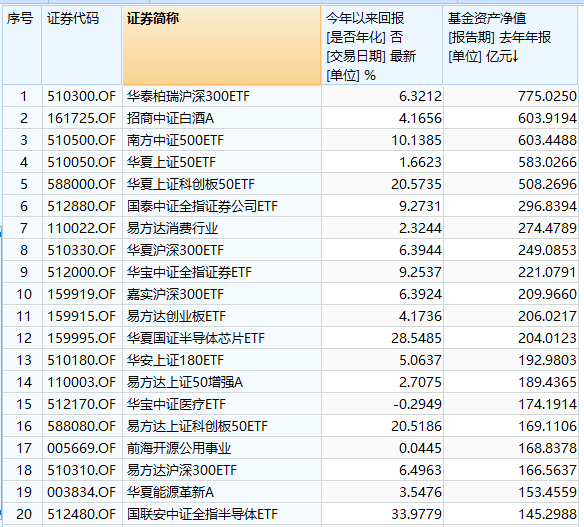
Task: Select fund name 国泰中证全指证券公司ETF
Action: coord(202,206)
